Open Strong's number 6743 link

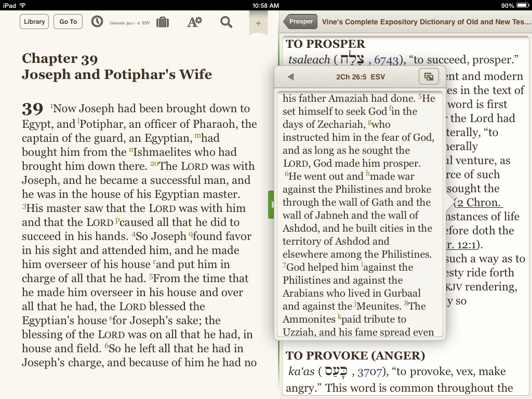pyautogui.click(x=386, y=60)
